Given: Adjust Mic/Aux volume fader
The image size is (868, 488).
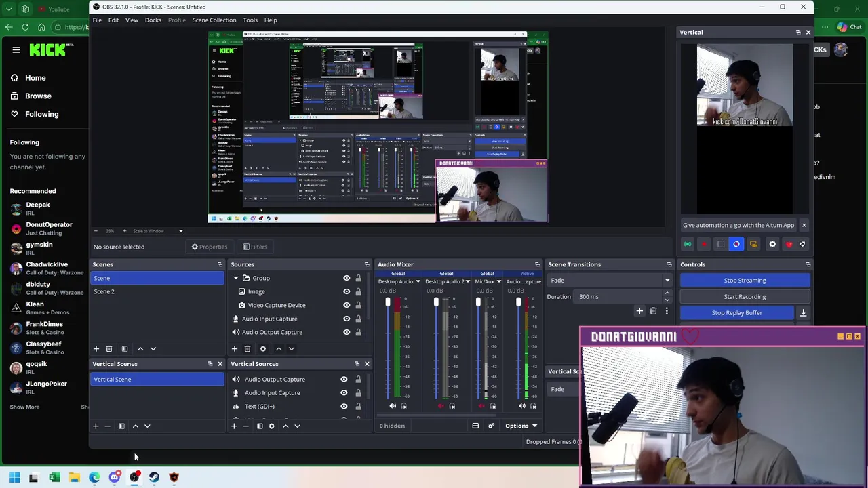Looking at the screenshot, I should 478,303.
